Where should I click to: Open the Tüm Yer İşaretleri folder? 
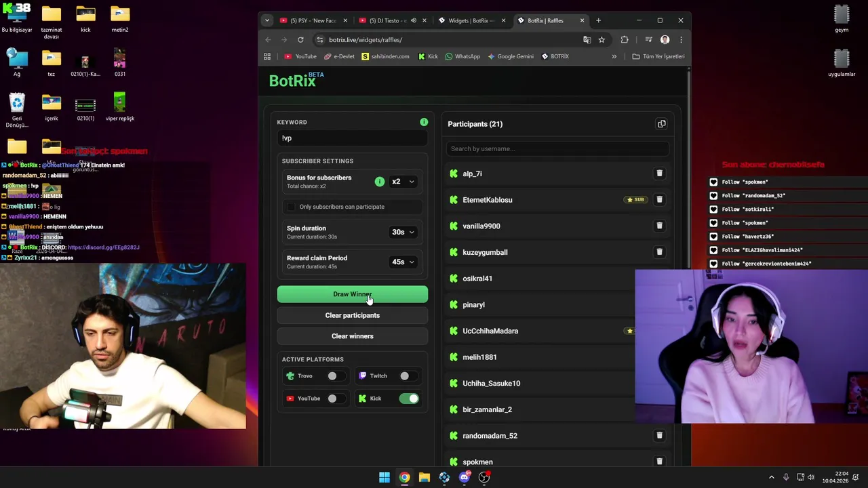pyautogui.click(x=658, y=56)
